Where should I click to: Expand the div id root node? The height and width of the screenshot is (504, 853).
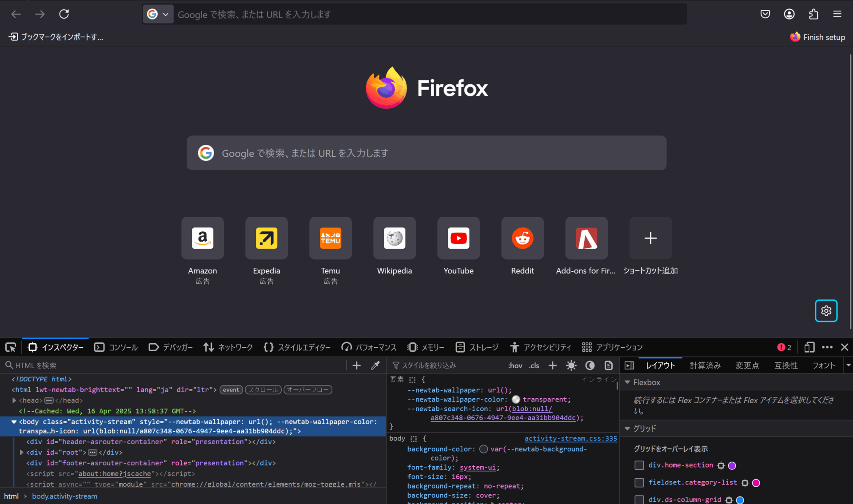21,452
